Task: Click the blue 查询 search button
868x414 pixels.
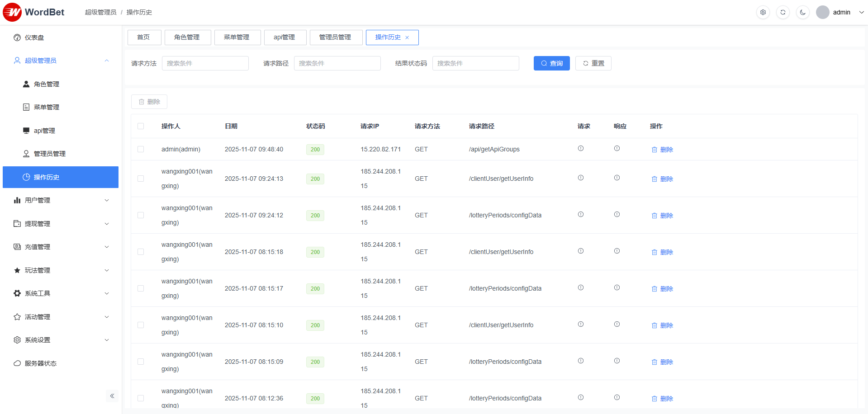Action: tap(551, 63)
